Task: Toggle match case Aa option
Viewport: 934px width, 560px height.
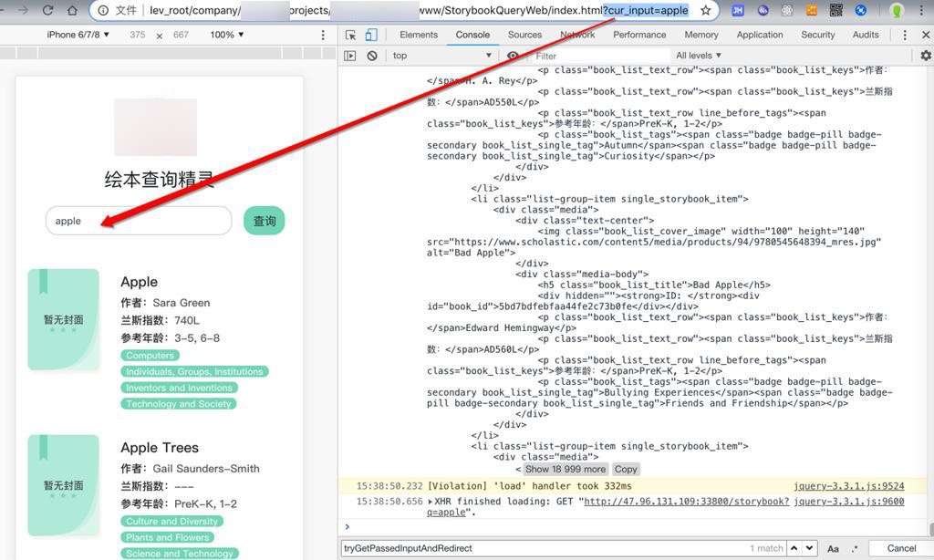Action: click(x=834, y=549)
